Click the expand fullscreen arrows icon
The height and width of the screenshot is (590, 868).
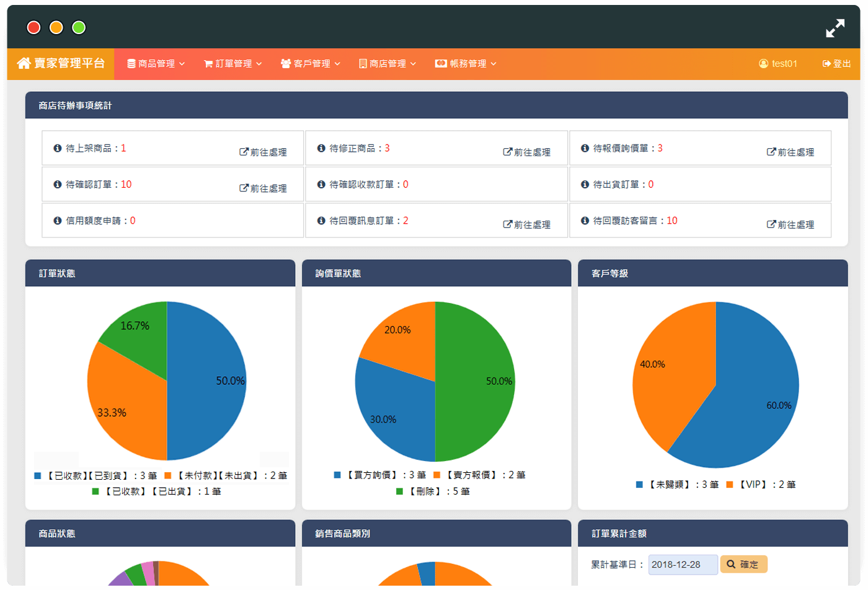tap(835, 28)
